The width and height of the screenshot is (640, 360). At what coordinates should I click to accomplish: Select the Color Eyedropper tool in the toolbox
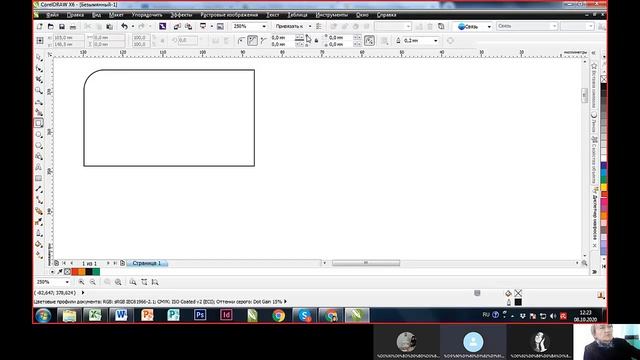pos(39,222)
